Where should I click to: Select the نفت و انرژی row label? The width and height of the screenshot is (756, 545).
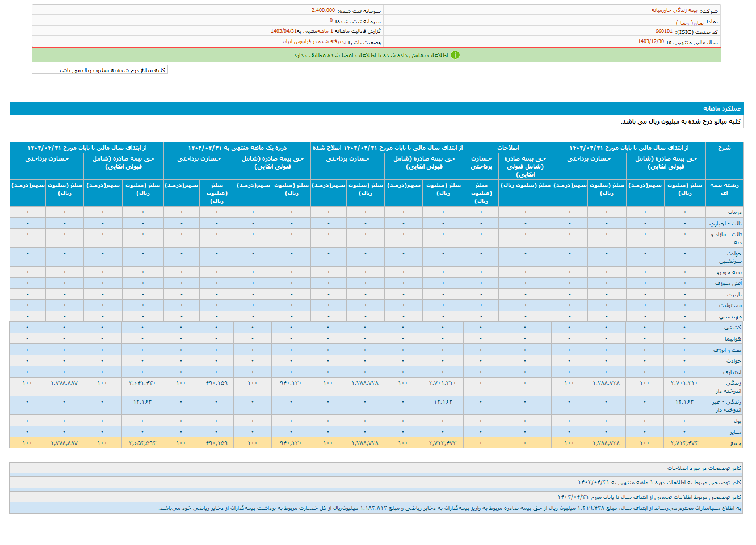point(727,350)
